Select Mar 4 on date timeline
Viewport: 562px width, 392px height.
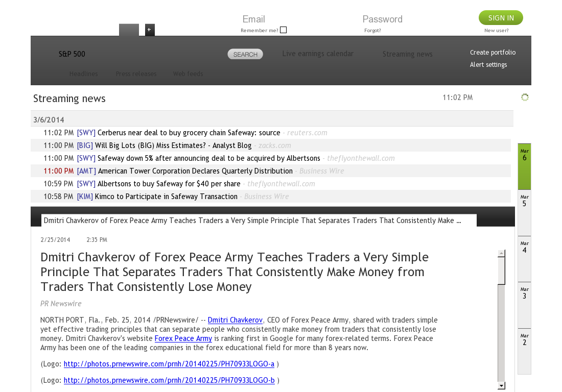point(524,259)
